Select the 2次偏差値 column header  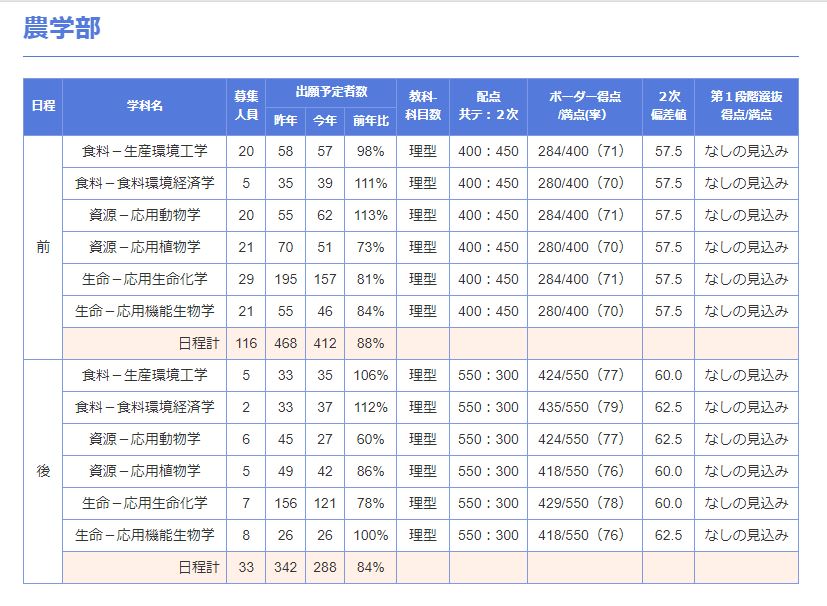tap(668, 106)
